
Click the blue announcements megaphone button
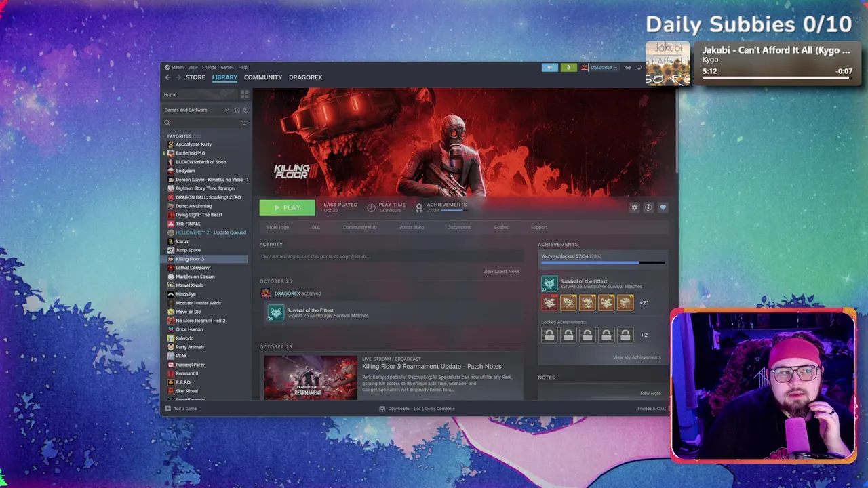550,67
